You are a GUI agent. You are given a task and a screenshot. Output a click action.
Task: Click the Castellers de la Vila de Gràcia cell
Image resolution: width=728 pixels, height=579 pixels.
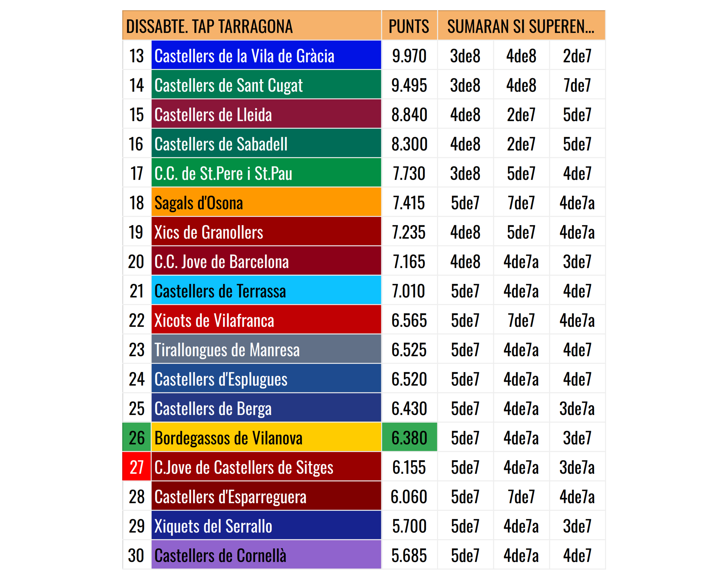pyautogui.click(x=266, y=55)
